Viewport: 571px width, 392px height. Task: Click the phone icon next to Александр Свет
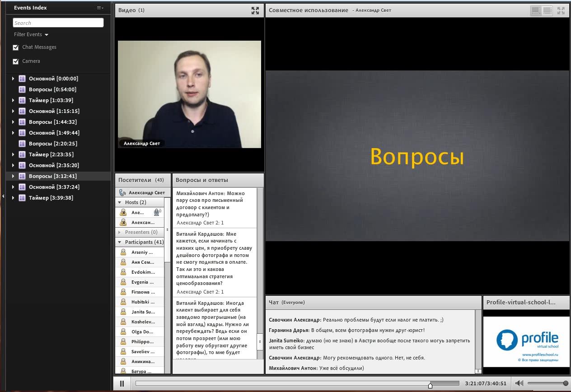(x=122, y=193)
